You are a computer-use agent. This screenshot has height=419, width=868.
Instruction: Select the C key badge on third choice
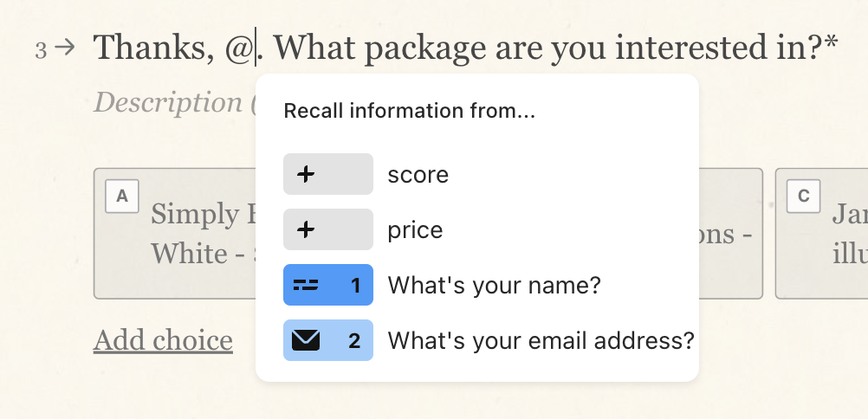coord(803,196)
